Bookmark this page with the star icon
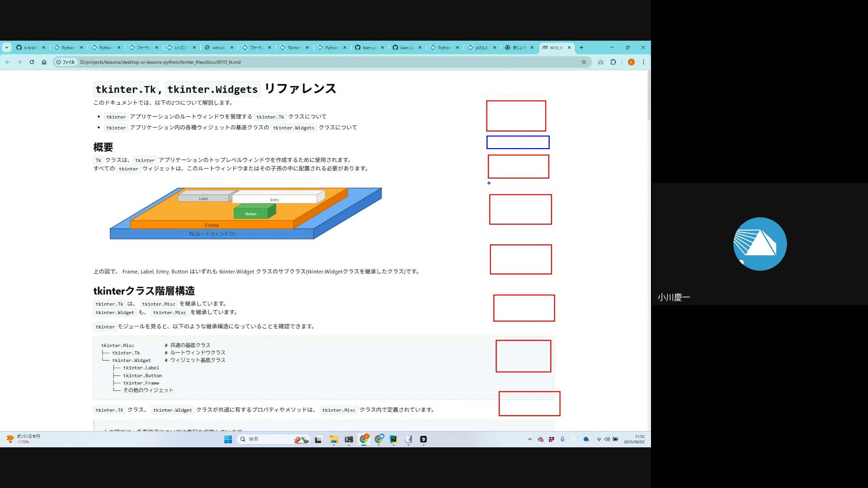 click(584, 62)
